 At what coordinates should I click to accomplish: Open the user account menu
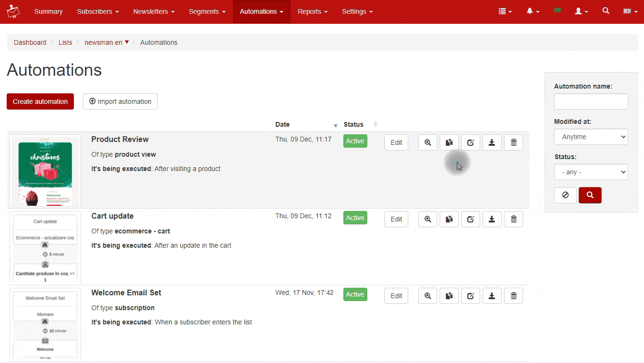click(581, 11)
